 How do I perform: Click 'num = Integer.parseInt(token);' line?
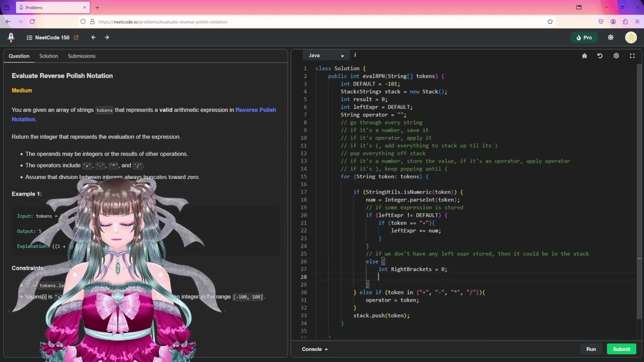413,200
